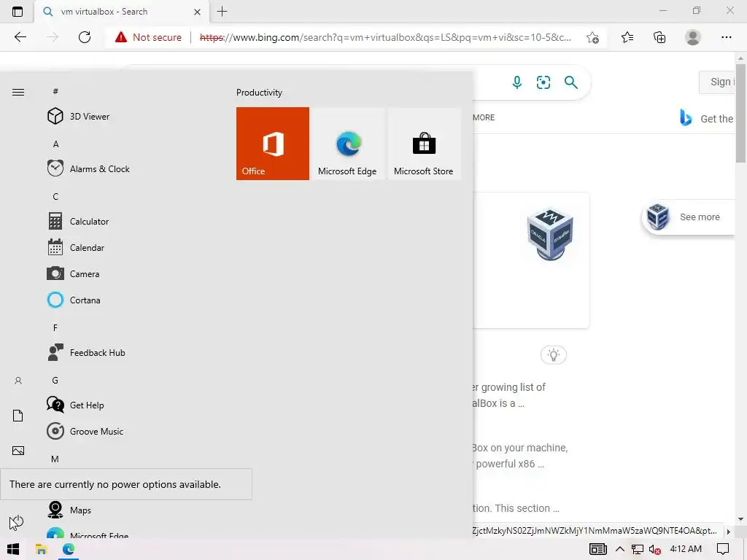747x560 pixels.
Task: Select the vm virtualbox - Search tab
Action: click(121, 12)
